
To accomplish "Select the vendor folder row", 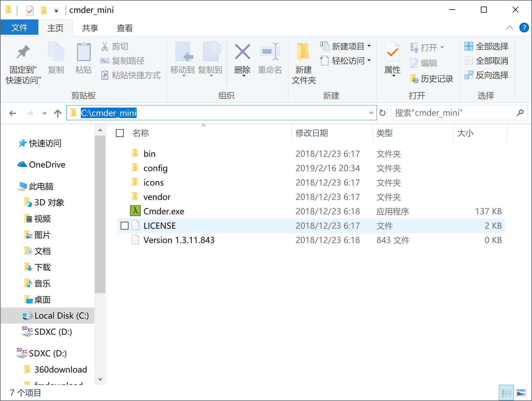I will click(x=311, y=197).
